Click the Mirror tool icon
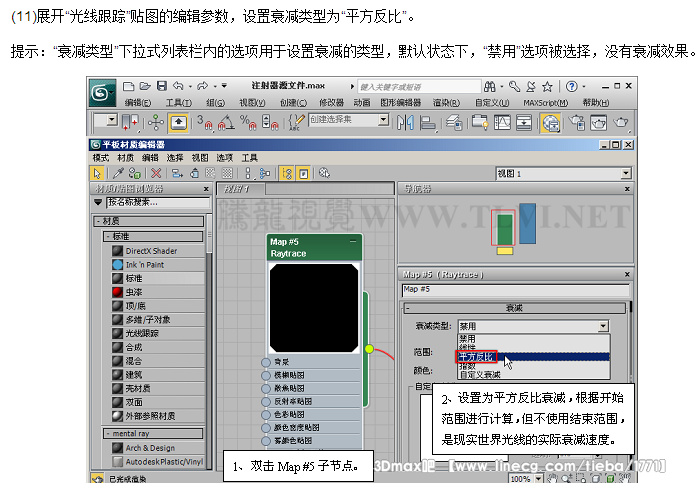695x483 pixels. coord(405,122)
